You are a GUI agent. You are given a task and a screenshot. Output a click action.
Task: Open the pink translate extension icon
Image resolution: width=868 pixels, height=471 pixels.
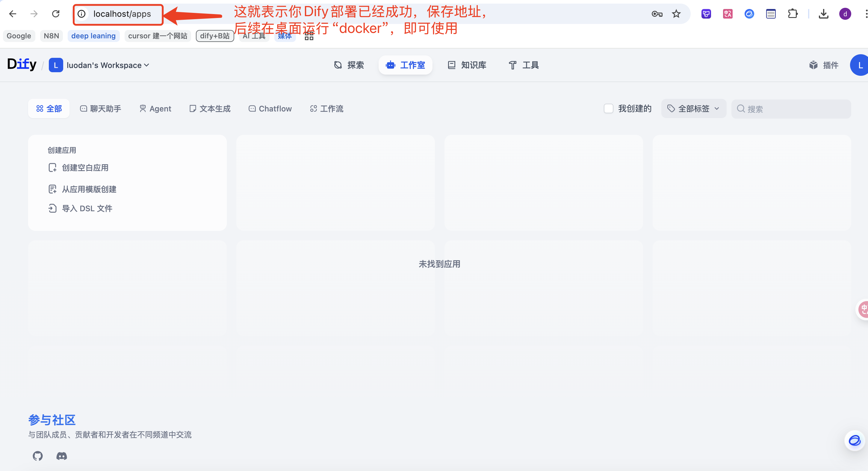728,14
